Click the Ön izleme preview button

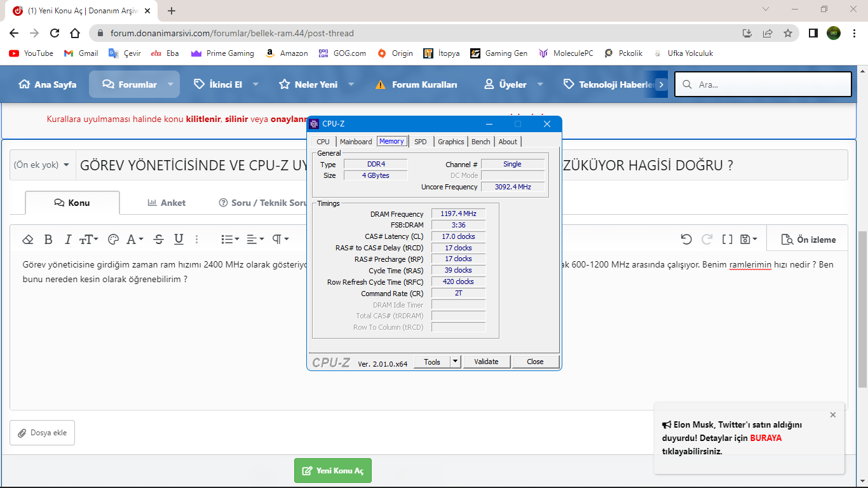point(808,240)
